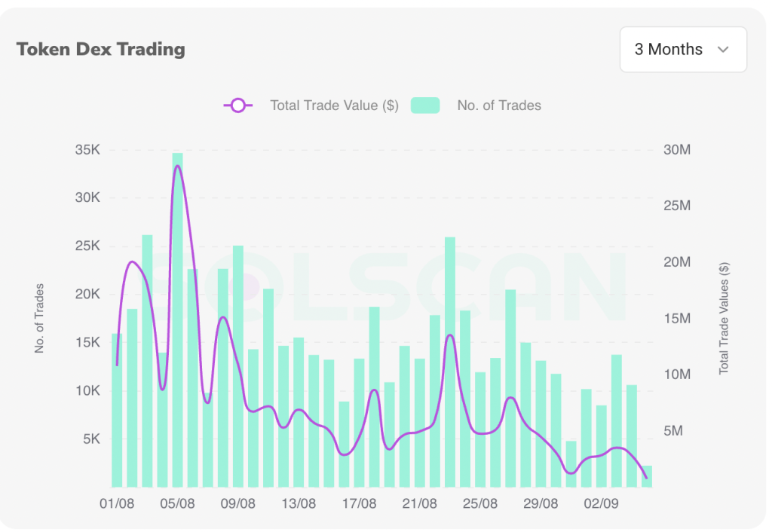Select the Token Dex Trading heading
This screenshot has height=532, width=772.
[x=101, y=49]
